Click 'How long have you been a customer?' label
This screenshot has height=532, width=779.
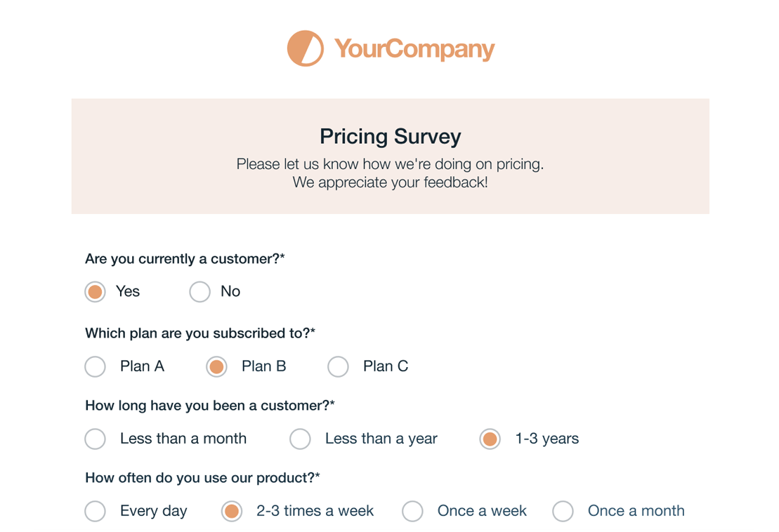pos(210,406)
